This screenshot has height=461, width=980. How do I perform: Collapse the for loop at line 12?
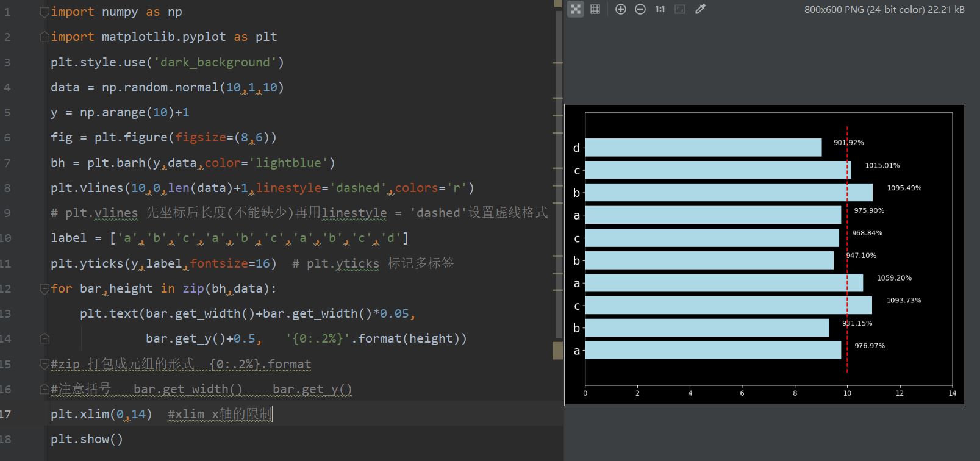click(44, 288)
